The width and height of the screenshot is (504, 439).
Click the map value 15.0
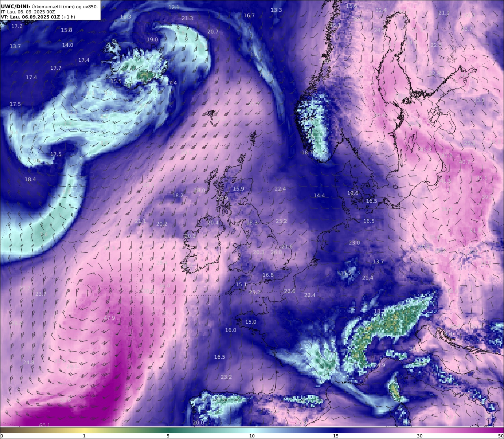(251, 322)
